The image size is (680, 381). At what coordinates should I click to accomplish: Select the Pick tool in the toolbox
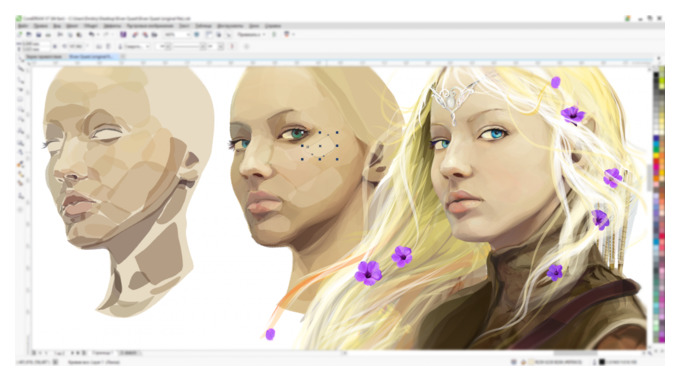point(20,59)
